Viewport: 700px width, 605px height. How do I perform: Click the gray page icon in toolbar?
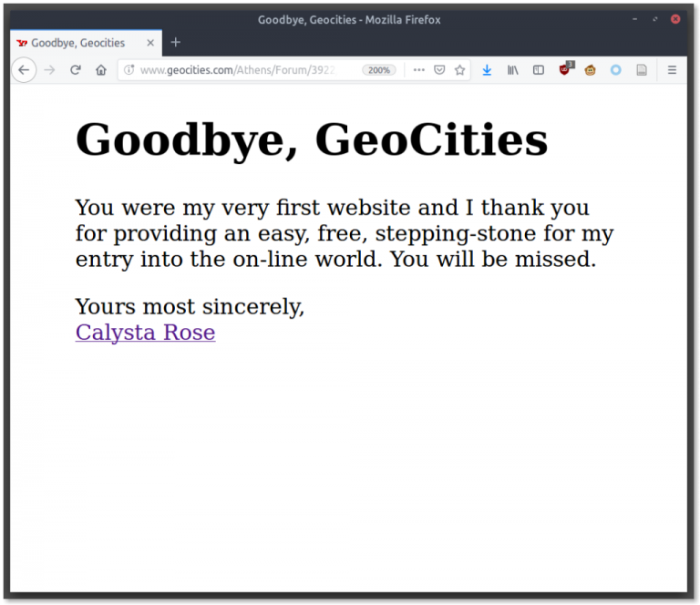point(642,70)
